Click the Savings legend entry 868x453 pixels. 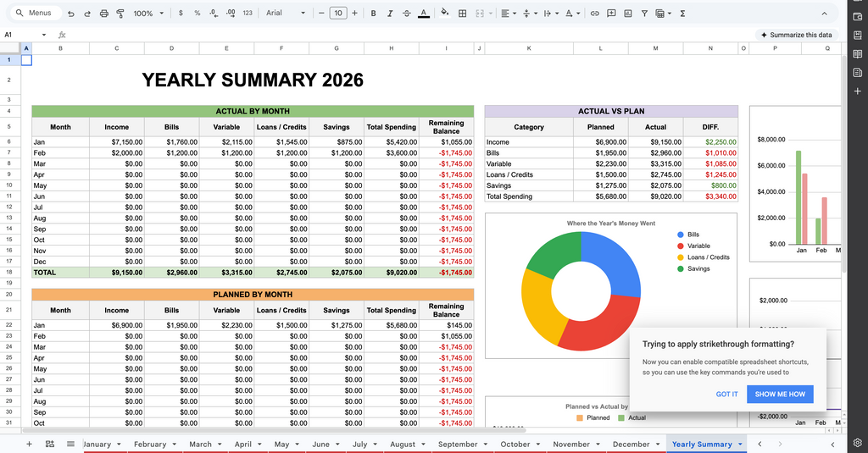pos(693,268)
